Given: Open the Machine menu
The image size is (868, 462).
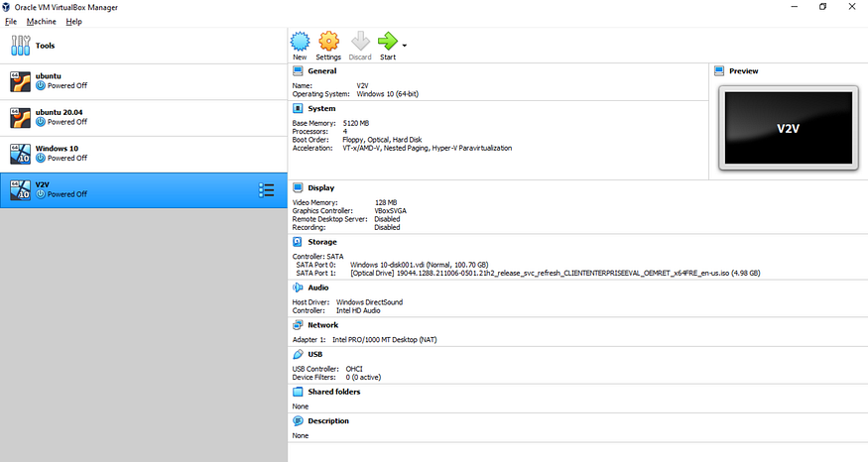Looking at the screenshot, I should point(42,22).
